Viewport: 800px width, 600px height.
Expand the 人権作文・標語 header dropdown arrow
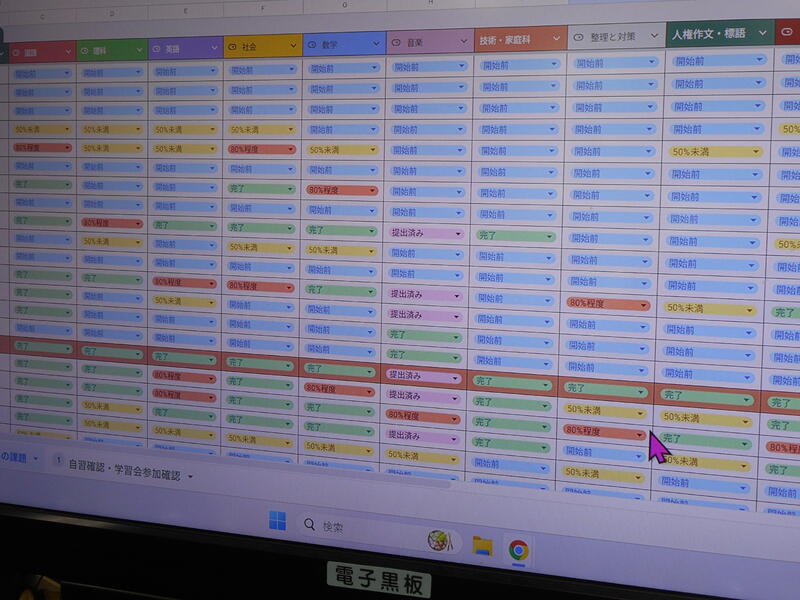pos(762,32)
